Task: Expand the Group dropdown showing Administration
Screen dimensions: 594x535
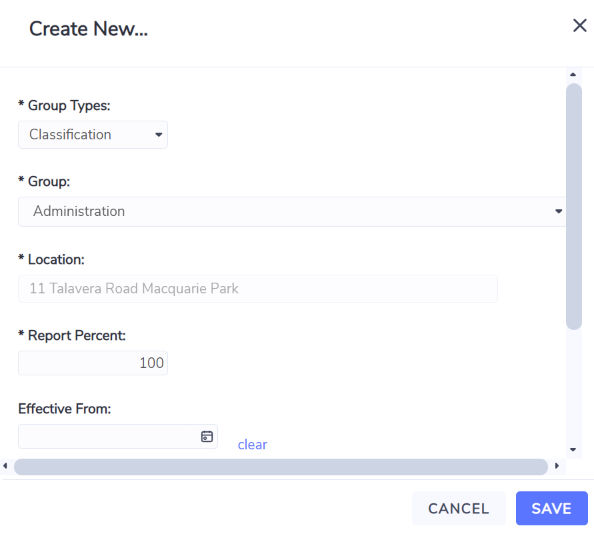Action: pyautogui.click(x=292, y=211)
